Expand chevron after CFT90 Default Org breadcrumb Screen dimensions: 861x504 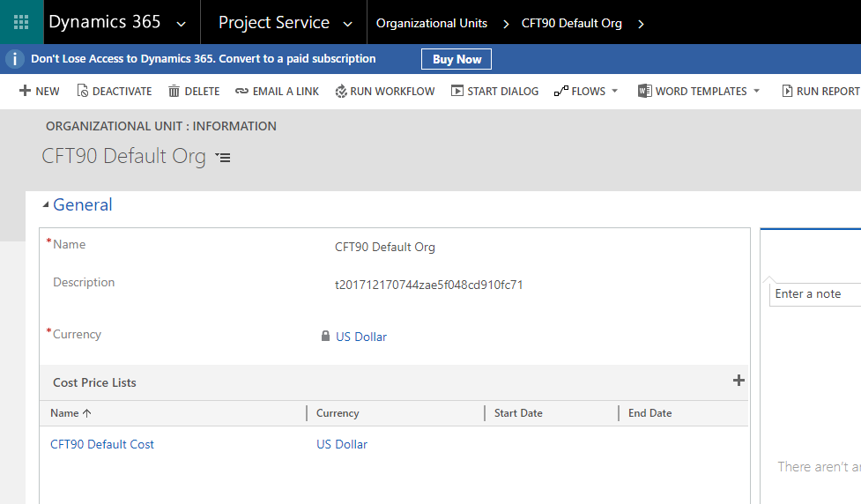click(x=641, y=24)
